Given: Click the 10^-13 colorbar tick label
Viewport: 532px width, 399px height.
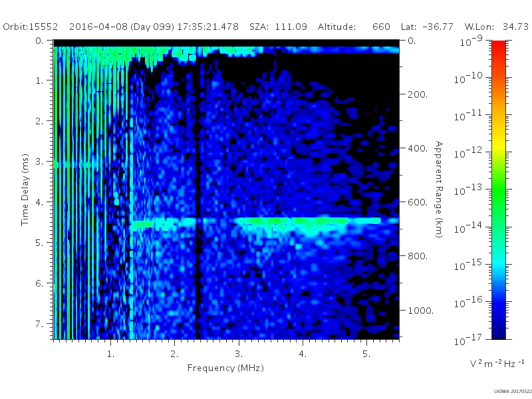Looking at the screenshot, I should pyautogui.click(x=468, y=190).
